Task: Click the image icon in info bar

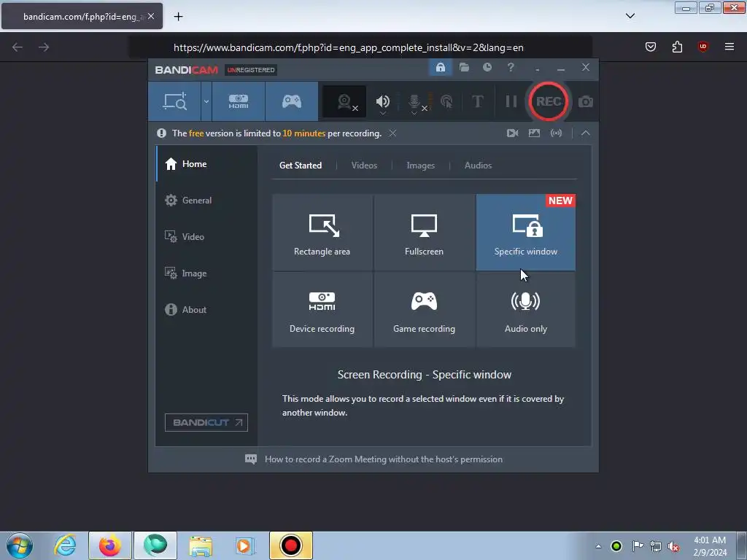Action: point(534,133)
